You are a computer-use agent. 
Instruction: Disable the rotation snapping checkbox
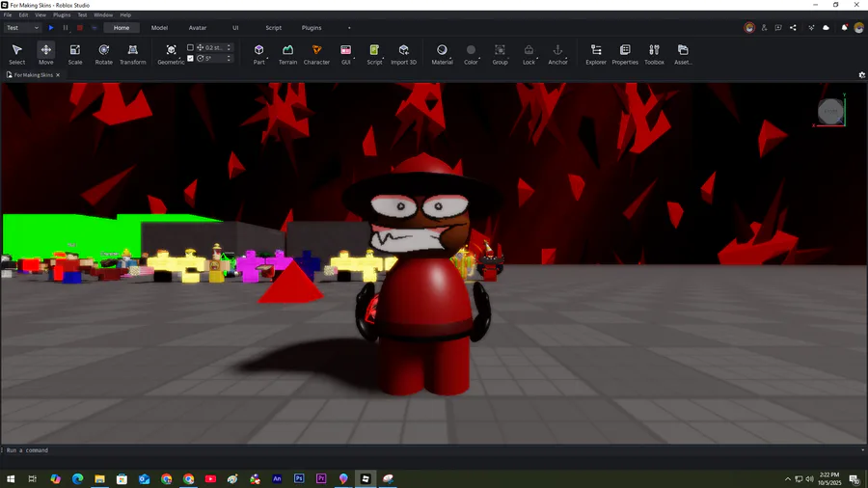[x=190, y=58]
